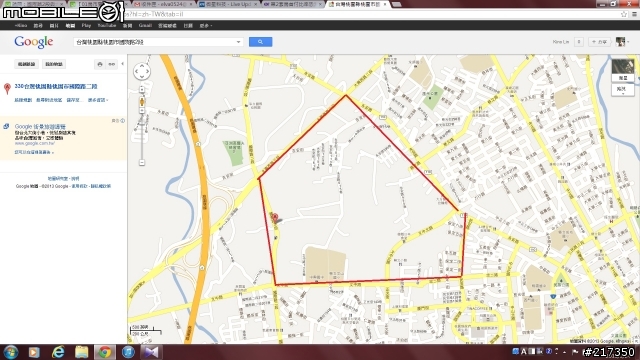640x360 pixels.
Task: Collapse the left results panel arrow
Action: [x=122, y=64]
